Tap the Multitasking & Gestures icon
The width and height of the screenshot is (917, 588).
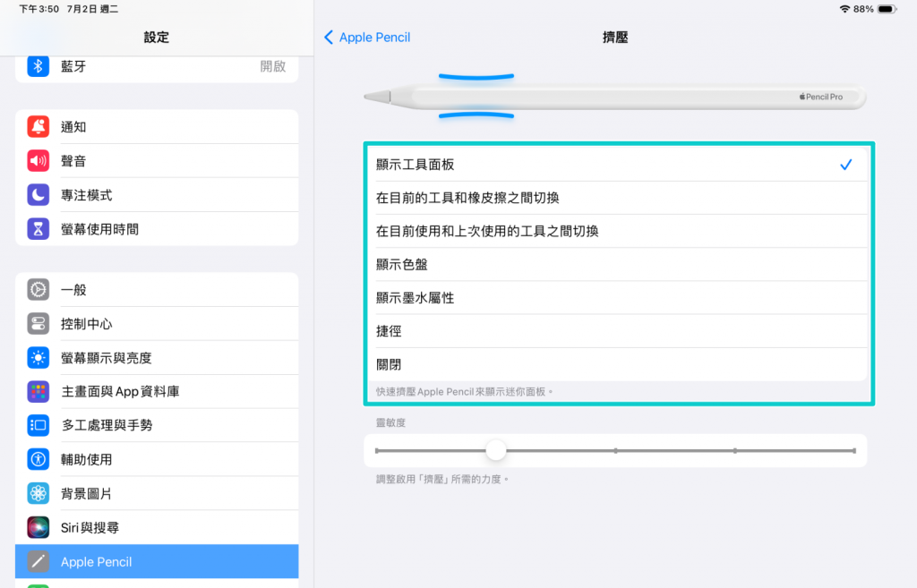coord(38,425)
